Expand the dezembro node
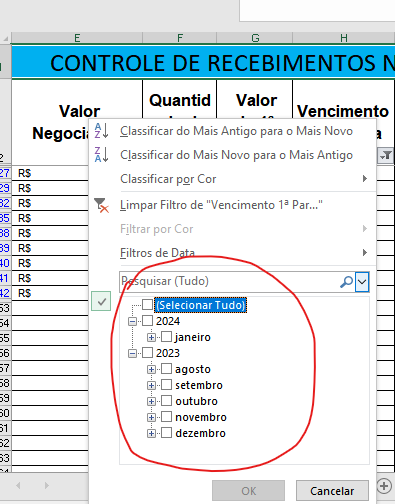The width and height of the screenshot is (395, 504). pos(151,433)
